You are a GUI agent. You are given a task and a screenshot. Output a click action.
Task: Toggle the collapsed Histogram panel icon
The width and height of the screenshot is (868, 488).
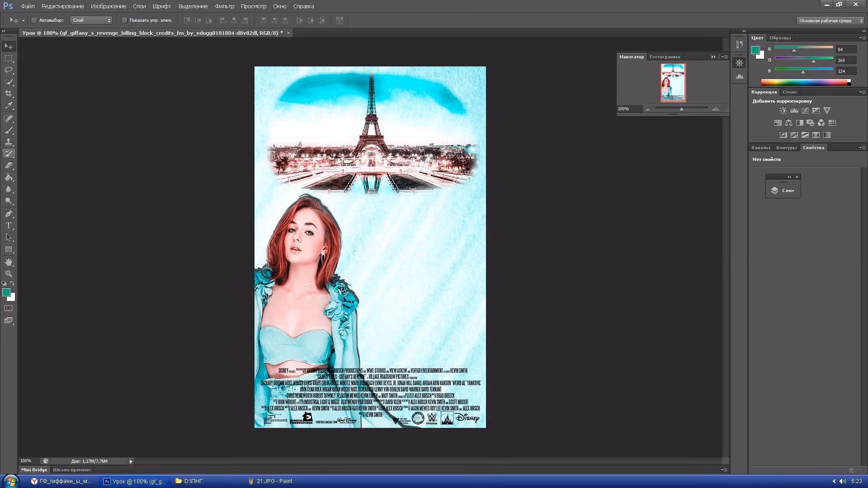tap(739, 76)
